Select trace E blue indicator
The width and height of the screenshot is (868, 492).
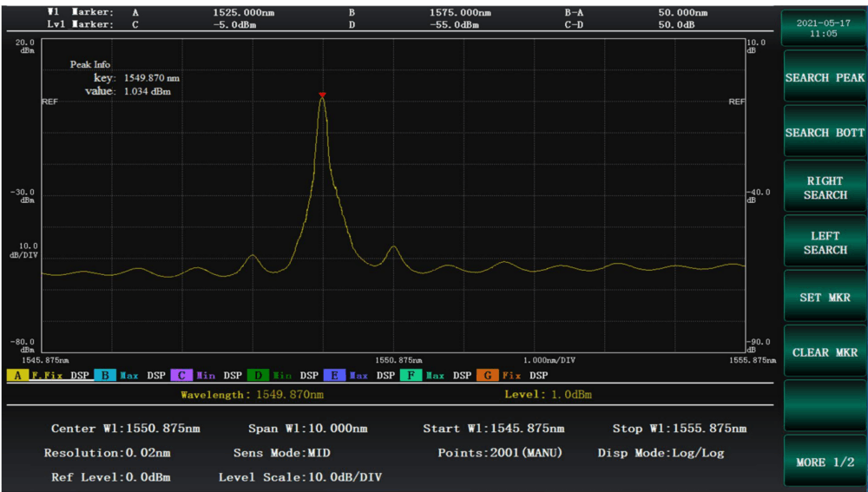coord(334,376)
